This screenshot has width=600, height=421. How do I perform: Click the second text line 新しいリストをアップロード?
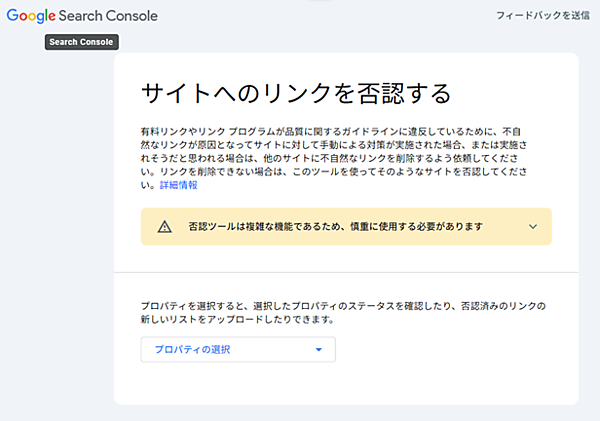click(250, 319)
